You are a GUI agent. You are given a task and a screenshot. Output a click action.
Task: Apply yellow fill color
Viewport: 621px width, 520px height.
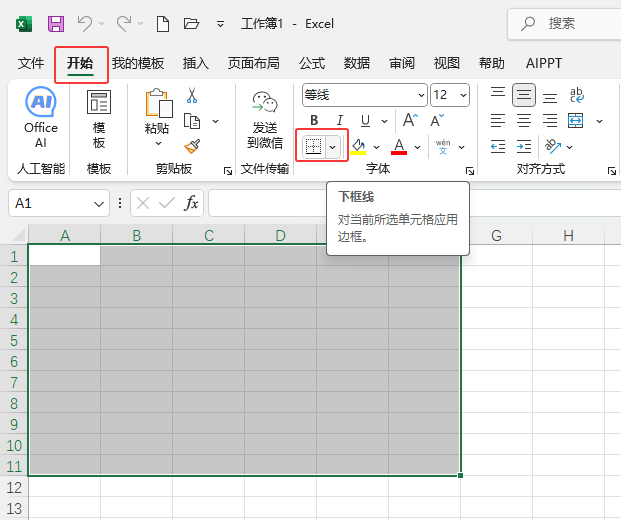(x=358, y=147)
